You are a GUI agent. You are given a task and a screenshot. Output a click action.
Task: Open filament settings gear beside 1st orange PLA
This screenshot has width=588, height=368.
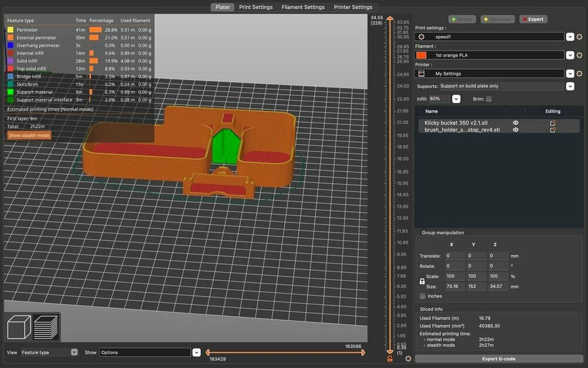579,55
